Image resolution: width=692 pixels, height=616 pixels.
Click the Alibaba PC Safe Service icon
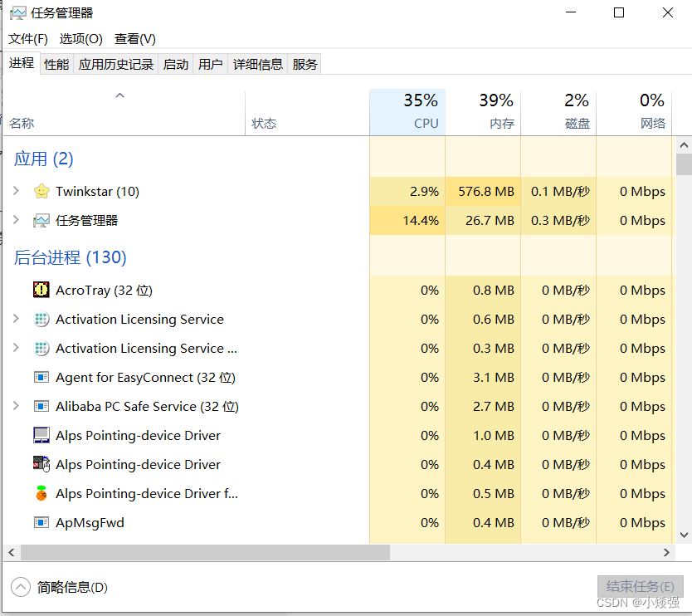coord(41,406)
